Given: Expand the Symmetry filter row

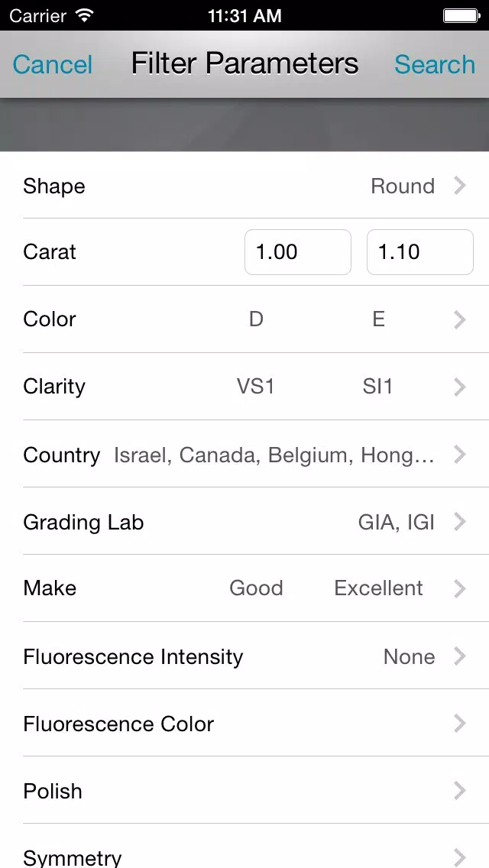Looking at the screenshot, I should (244, 847).
